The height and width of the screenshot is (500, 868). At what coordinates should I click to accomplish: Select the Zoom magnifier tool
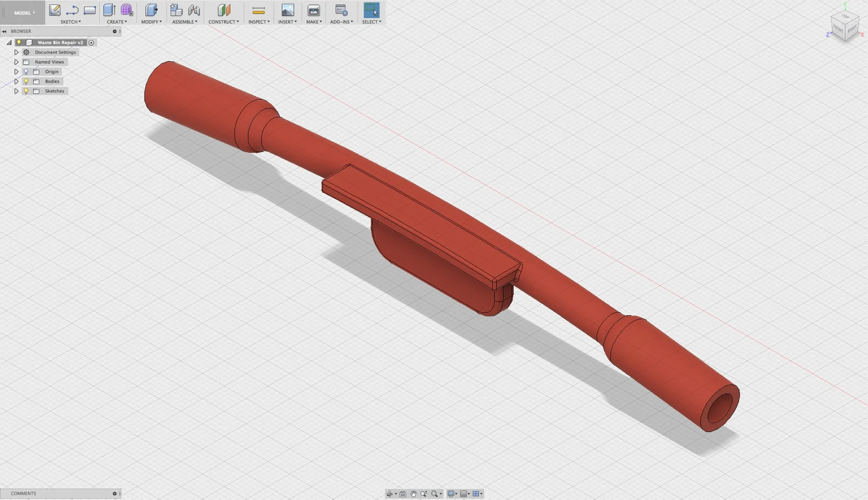pos(424,494)
